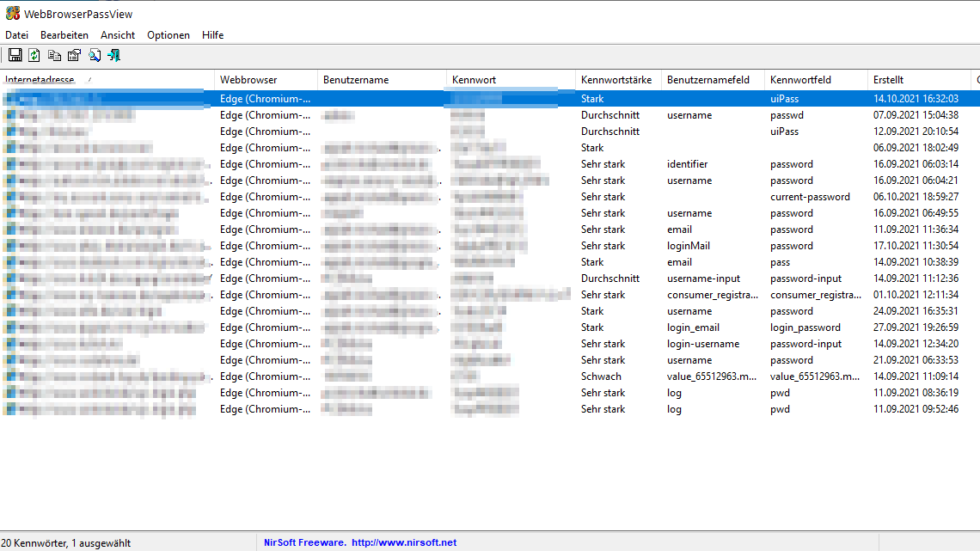
Task: Select the row created 14.10.2021 16:32:03
Action: 490,99
